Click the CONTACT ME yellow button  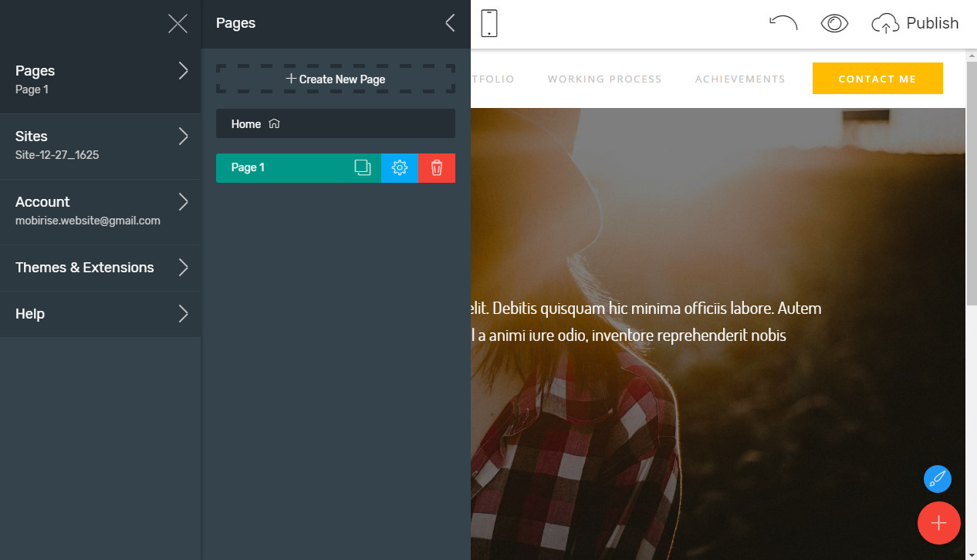(x=877, y=79)
